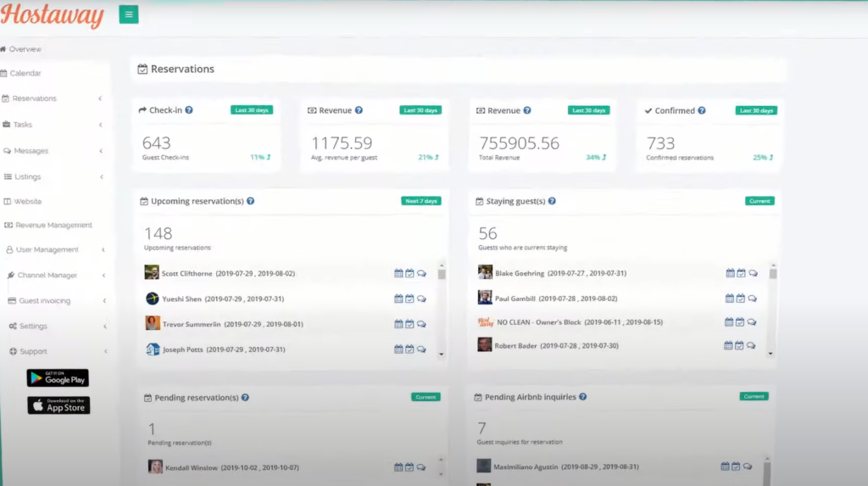
Task: Click help icon next to Check-in title
Action: (x=189, y=110)
